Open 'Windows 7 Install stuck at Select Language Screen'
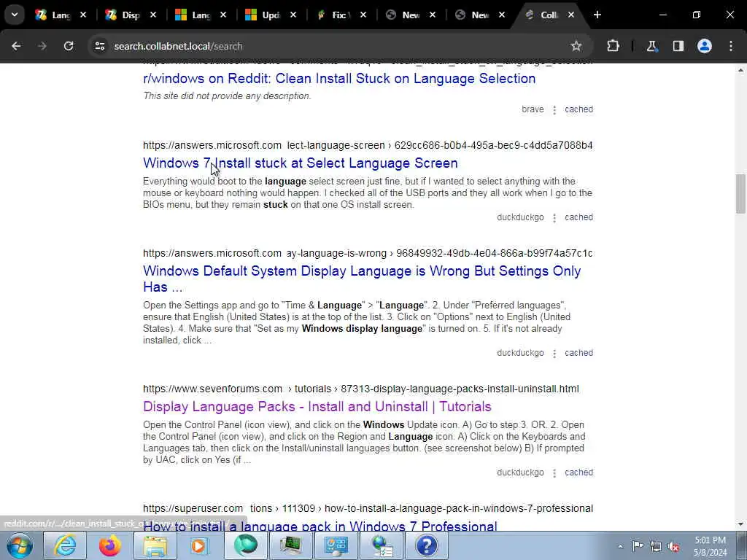Image resolution: width=747 pixels, height=560 pixels. (x=300, y=163)
